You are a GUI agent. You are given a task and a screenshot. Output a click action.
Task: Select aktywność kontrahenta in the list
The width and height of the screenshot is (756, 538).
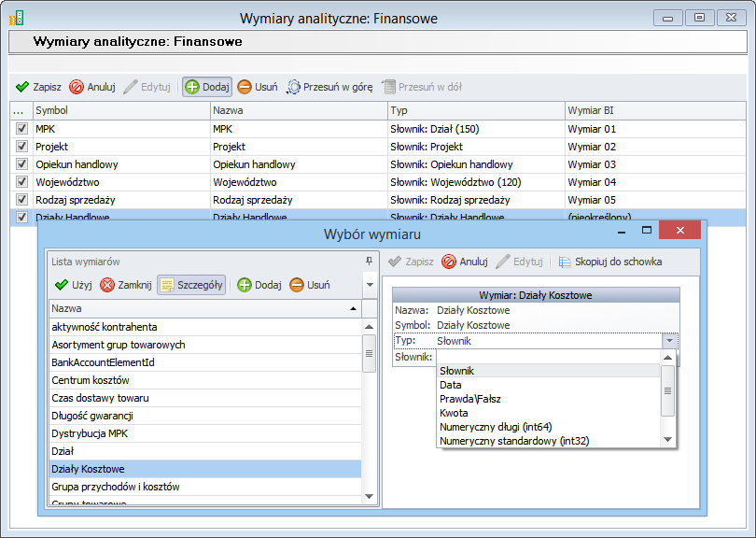pos(205,327)
